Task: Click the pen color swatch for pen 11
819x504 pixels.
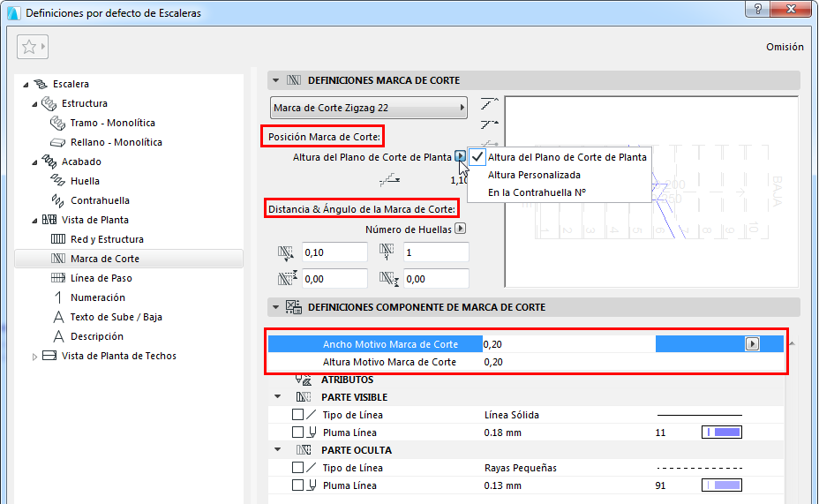Action: coord(722,432)
